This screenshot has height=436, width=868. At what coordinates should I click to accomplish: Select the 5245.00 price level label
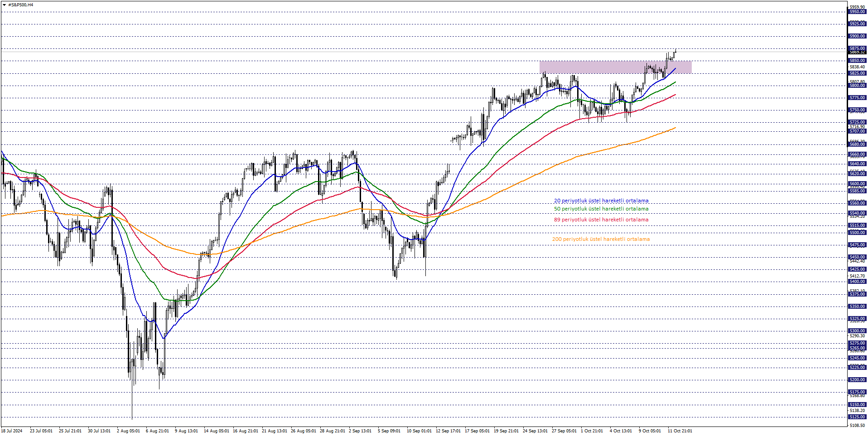point(857,358)
